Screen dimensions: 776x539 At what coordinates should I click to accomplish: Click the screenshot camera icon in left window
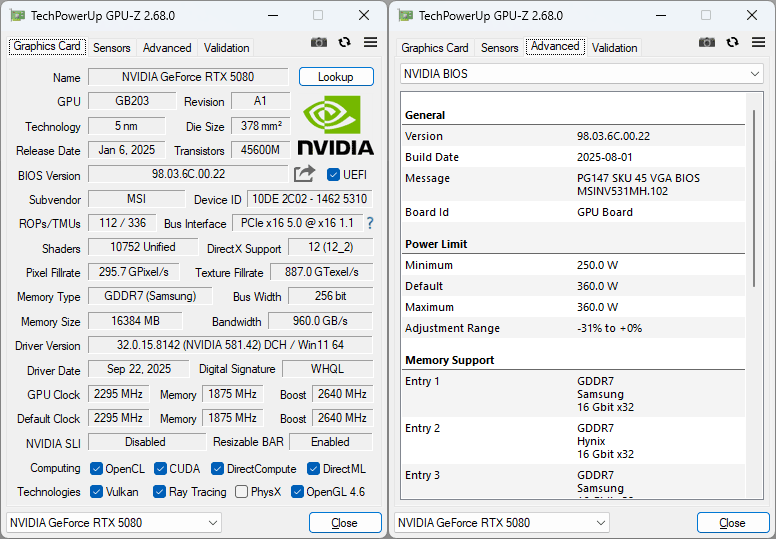(319, 42)
